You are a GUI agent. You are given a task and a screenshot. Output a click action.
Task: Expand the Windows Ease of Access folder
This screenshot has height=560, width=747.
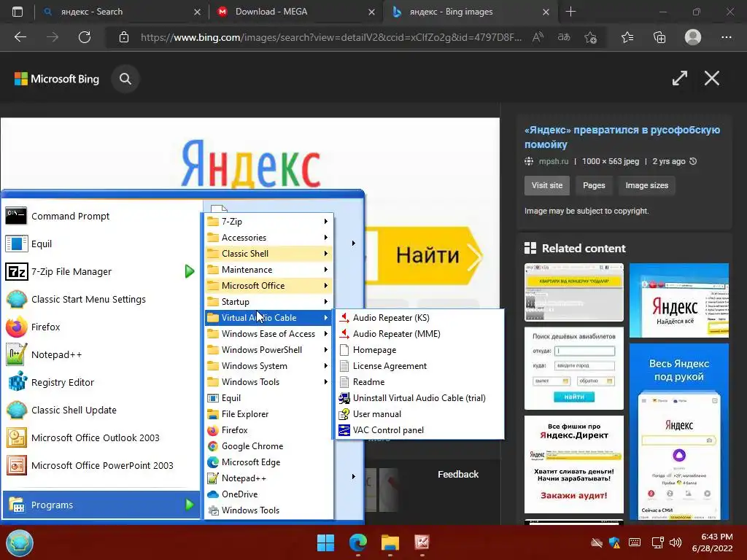[268, 334]
